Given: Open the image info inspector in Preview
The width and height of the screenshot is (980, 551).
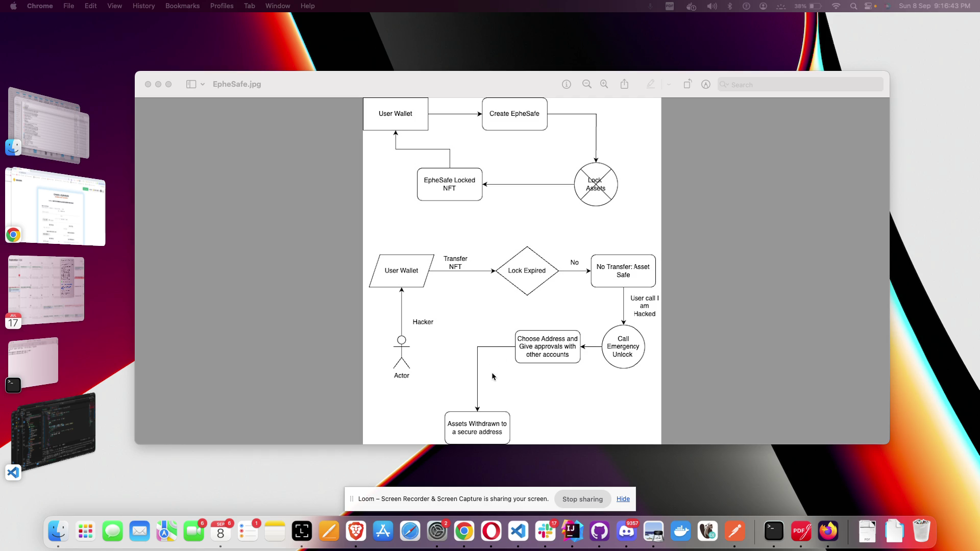Looking at the screenshot, I should pos(567,84).
